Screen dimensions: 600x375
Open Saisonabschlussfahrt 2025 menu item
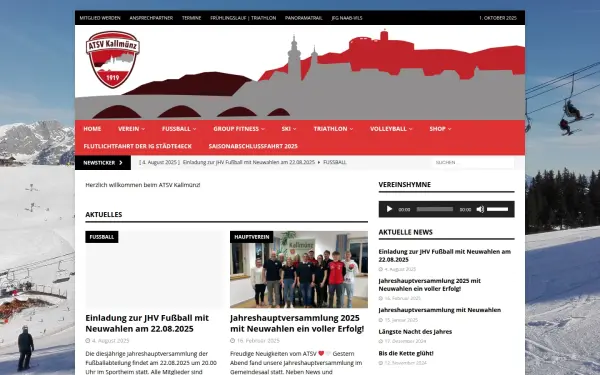(x=253, y=146)
